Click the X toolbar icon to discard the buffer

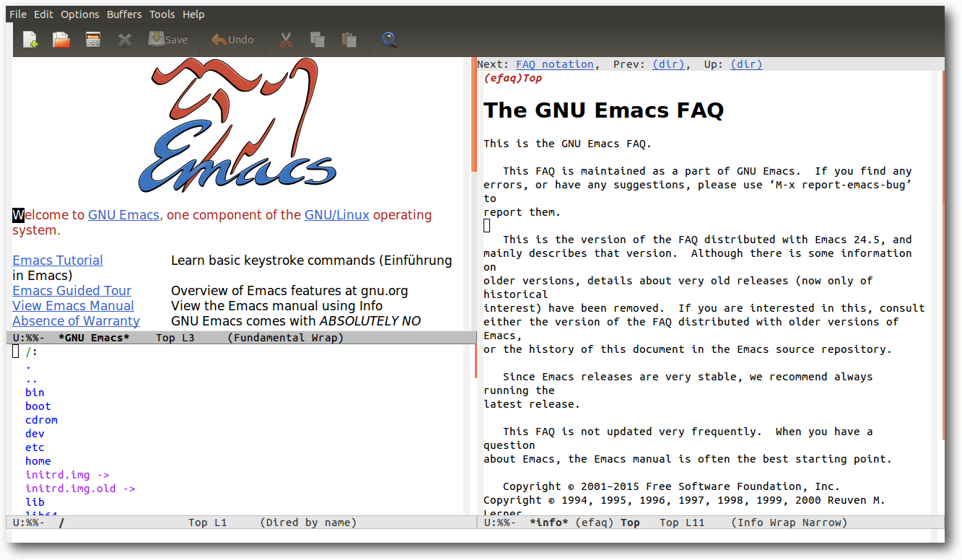click(x=125, y=40)
